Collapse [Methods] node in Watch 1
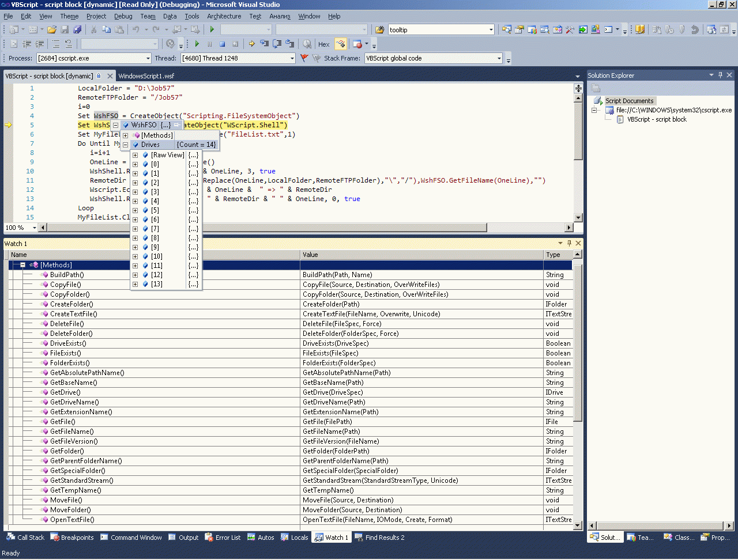 (x=22, y=265)
